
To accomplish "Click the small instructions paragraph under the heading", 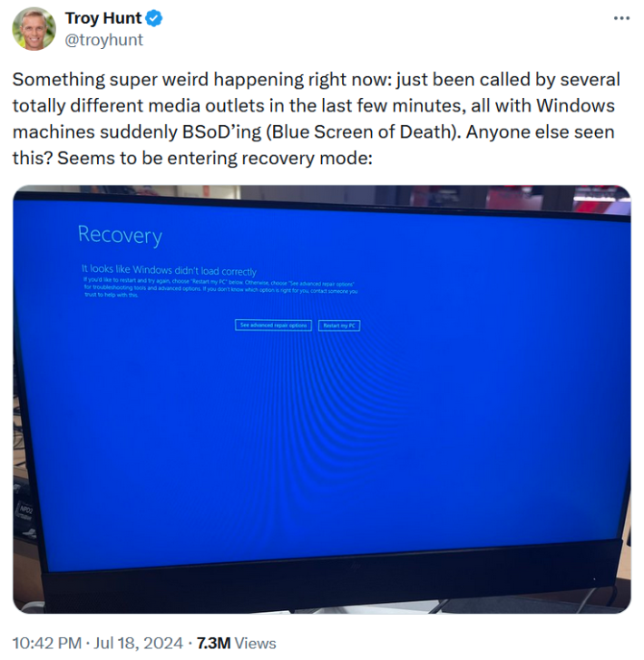I will pyautogui.click(x=220, y=287).
